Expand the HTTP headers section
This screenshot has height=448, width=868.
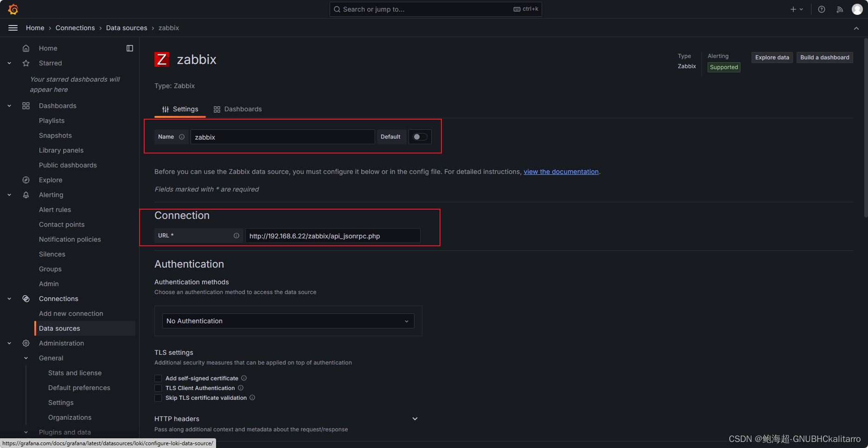point(415,419)
